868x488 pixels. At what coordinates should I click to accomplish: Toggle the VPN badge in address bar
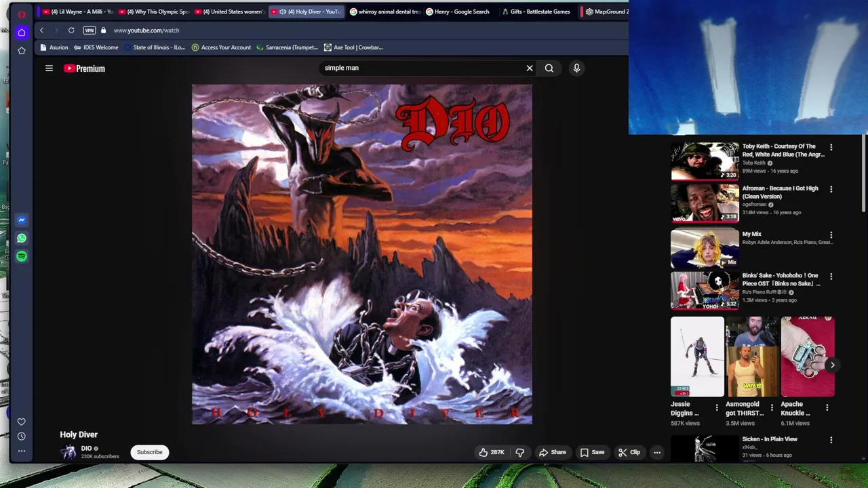click(x=89, y=30)
